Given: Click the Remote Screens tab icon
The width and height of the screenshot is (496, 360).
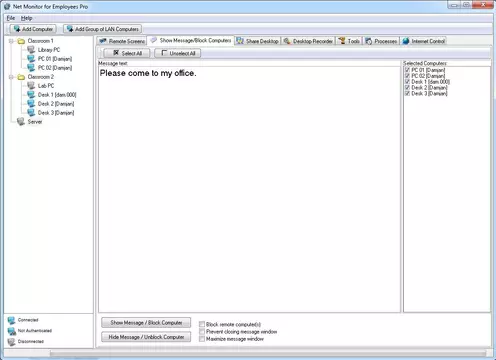Looking at the screenshot, I should point(103,41).
